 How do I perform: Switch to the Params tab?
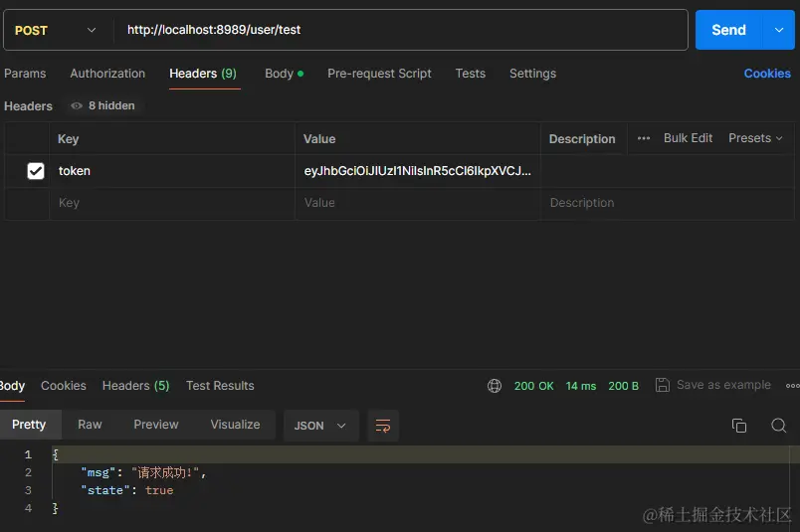(25, 74)
